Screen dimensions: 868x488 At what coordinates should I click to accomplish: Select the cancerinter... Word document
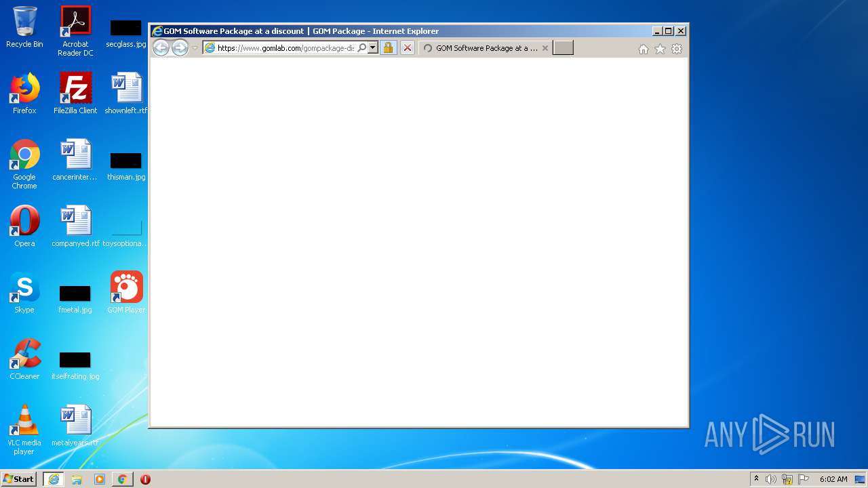pos(75,160)
